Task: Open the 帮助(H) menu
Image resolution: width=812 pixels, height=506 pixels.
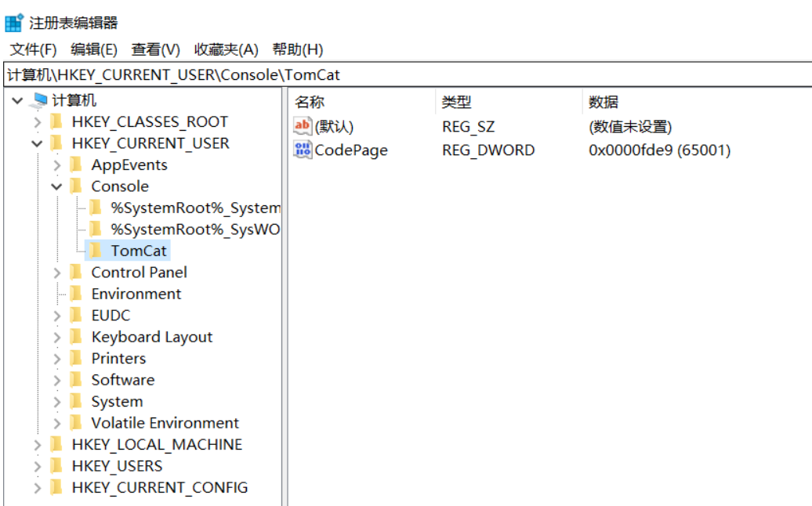Action: click(298, 49)
